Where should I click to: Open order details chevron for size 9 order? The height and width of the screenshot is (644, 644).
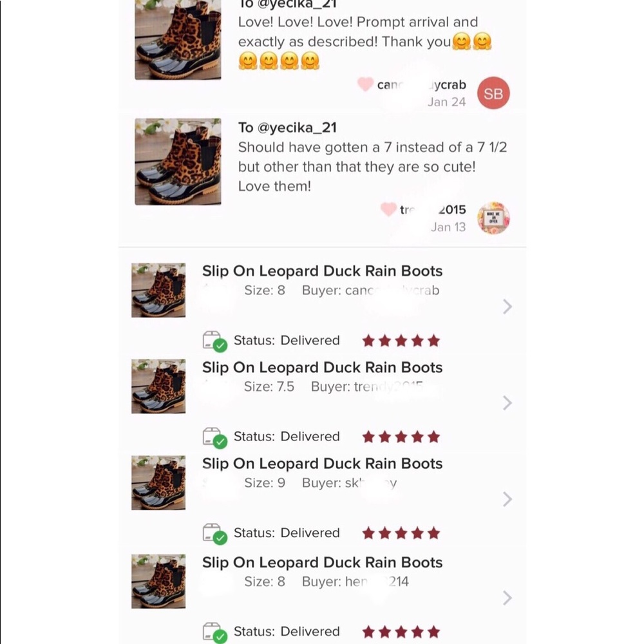tap(507, 499)
